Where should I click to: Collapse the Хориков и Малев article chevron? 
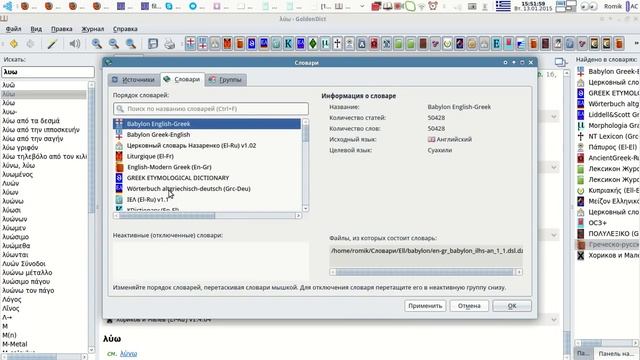(x=554, y=320)
